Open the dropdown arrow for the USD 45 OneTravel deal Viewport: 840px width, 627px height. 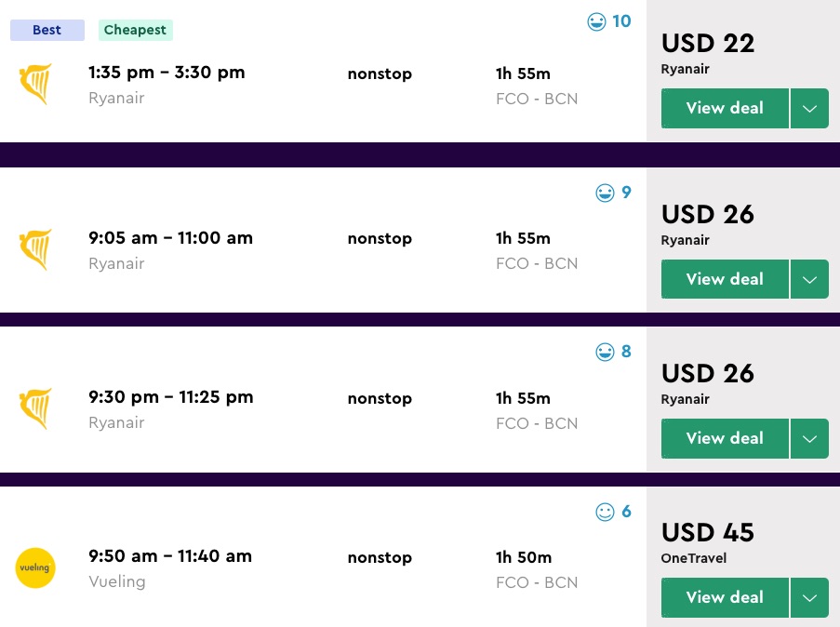point(809,597)
